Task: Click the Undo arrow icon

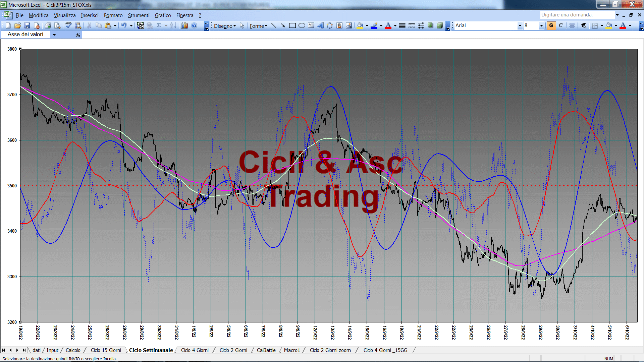Action: (124, 25)
